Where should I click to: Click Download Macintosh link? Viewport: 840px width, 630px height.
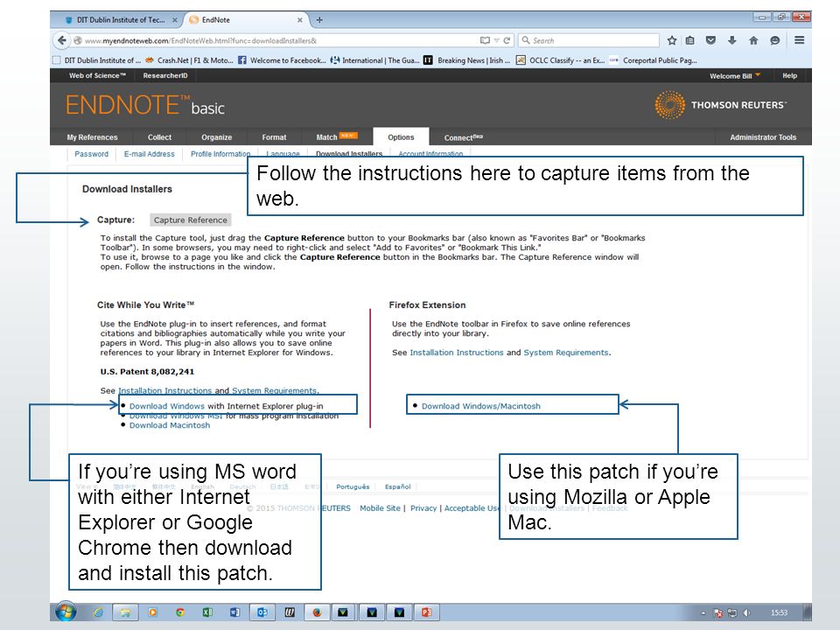170,425
